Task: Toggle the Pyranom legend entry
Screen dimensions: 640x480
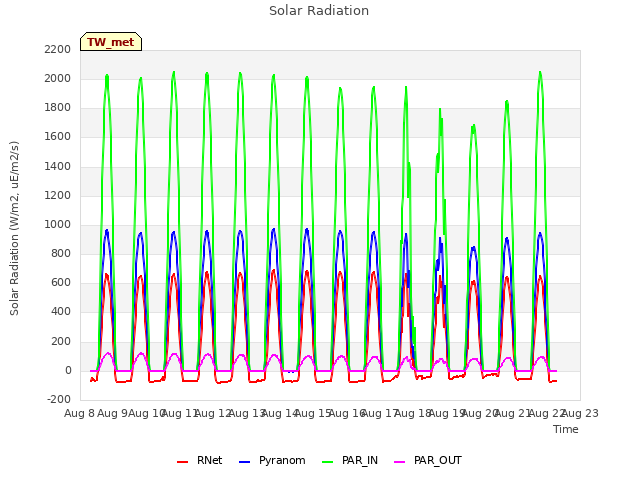Action: tap(272, 460)
